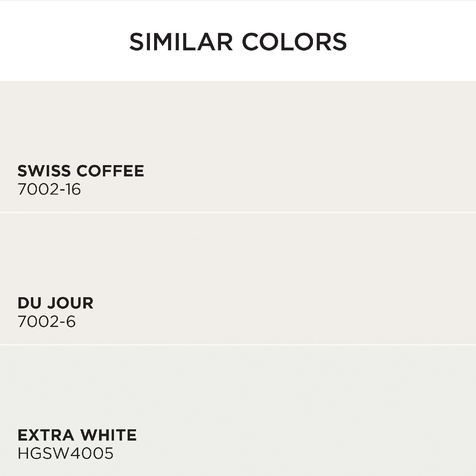Click the word SIMILAR in the title

click(181, 42)
